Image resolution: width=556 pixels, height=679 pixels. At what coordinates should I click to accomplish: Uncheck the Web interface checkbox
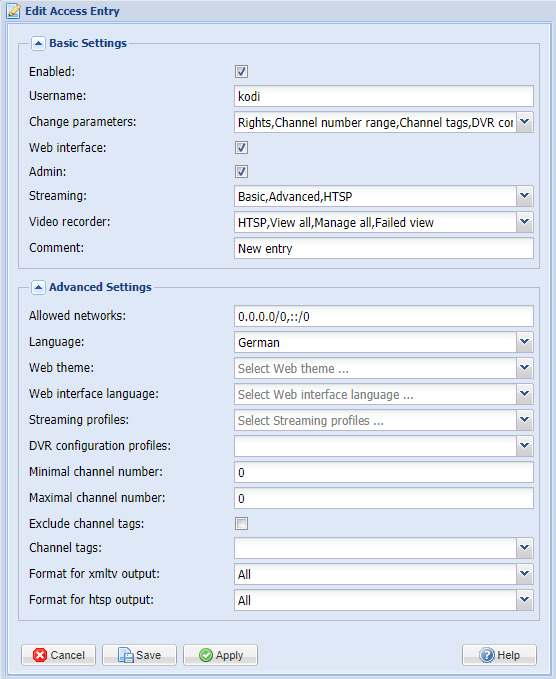[x=242, y=148]
